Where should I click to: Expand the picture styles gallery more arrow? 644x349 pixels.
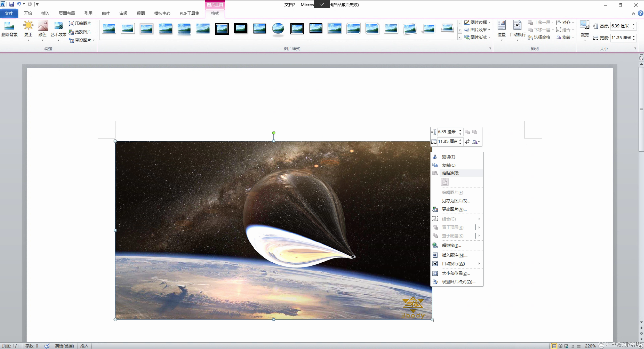coord(460,37)
